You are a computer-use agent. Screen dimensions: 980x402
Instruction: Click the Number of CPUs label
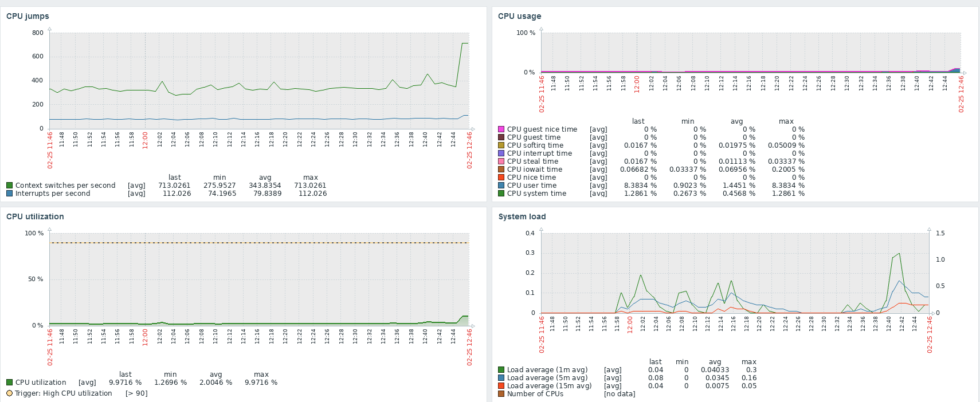pos(535,394)
